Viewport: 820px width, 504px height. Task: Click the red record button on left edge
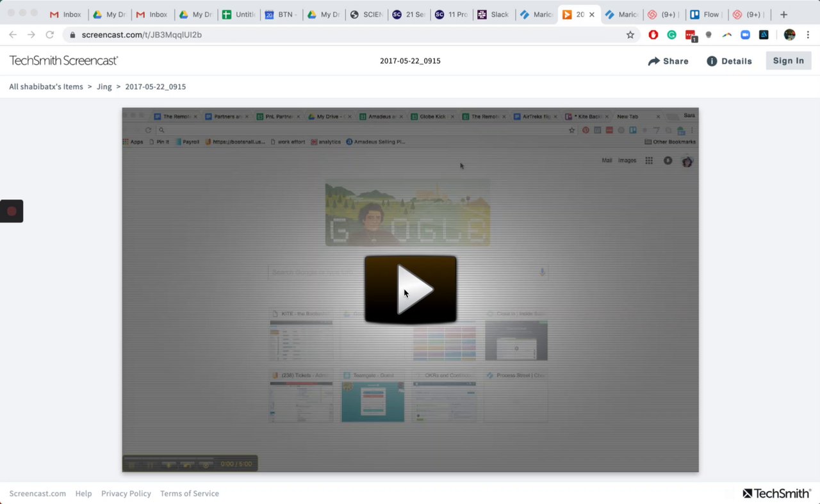[12, 211]
